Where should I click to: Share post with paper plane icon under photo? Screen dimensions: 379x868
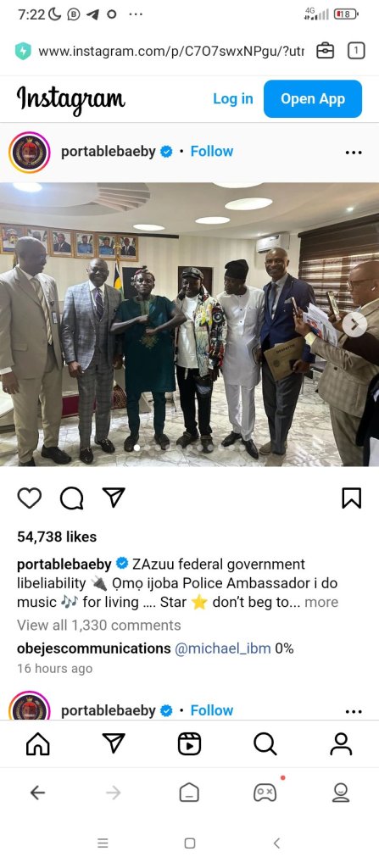tap(114, 497)
